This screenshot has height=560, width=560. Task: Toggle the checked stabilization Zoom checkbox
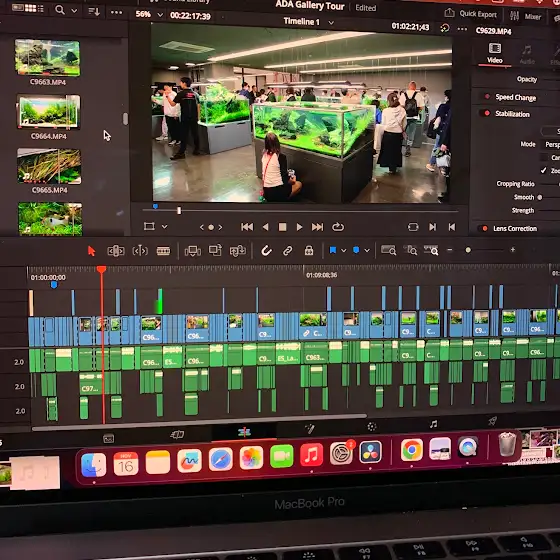pos(543,170)
